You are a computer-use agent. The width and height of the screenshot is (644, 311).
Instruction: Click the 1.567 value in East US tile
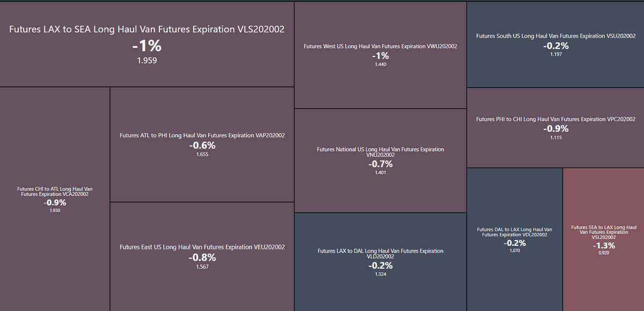[202, 266]
